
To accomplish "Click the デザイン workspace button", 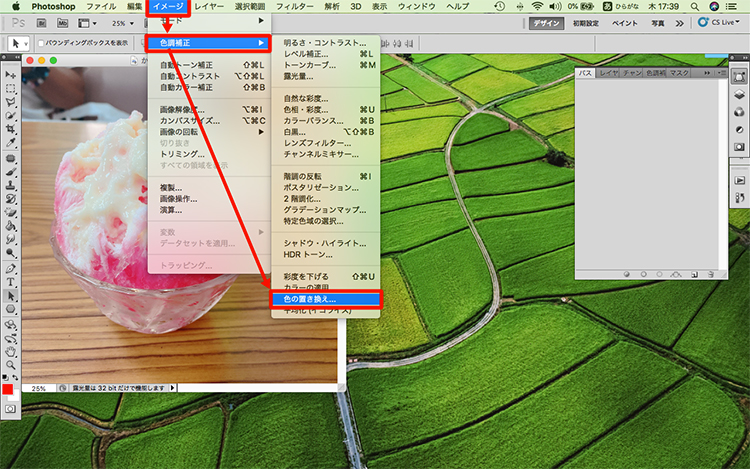I will click(546, 22).
